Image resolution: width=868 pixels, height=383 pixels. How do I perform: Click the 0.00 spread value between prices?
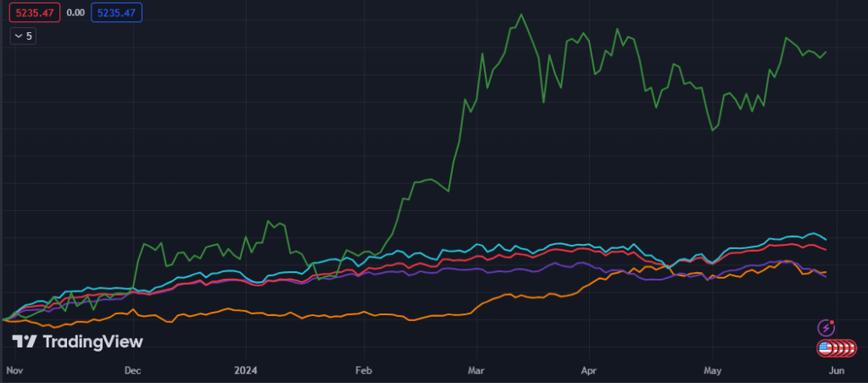tap(75, 13)
